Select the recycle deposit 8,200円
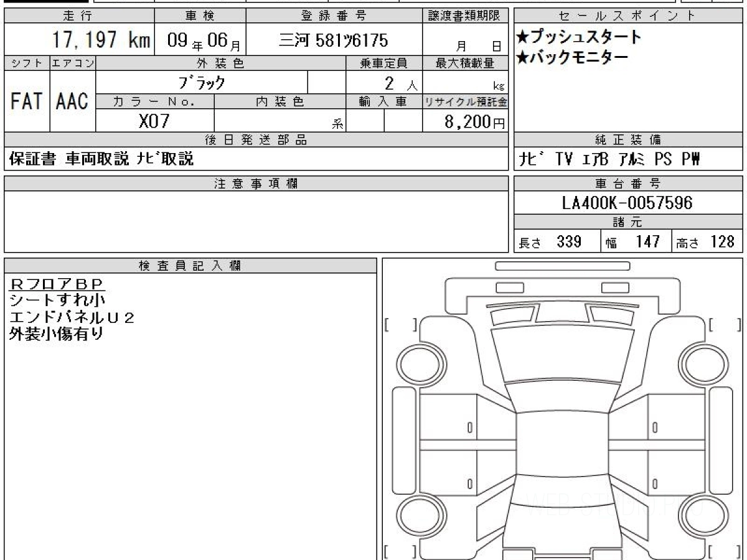The height and width of the screenshot is (560, 747). coord(475,122)
